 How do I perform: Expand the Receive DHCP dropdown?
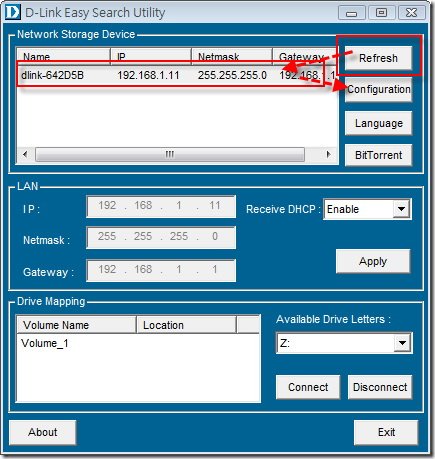(401, 209)
